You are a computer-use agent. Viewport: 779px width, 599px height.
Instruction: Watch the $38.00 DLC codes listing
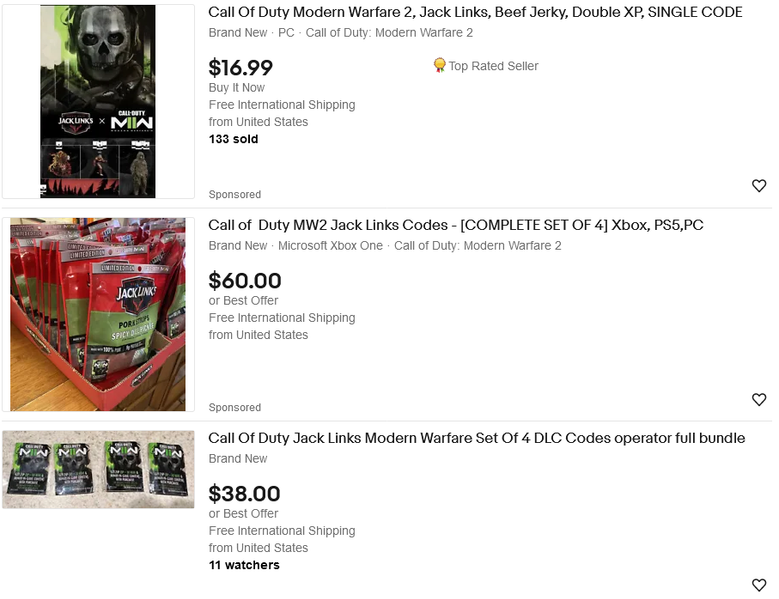point(758,585)
